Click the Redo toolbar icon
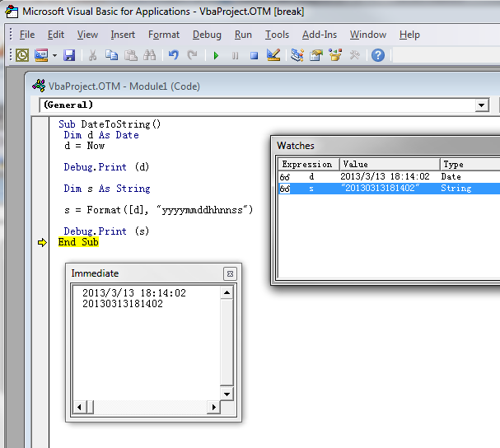Screen dimensions: 500x448 (x=192, y=55)
